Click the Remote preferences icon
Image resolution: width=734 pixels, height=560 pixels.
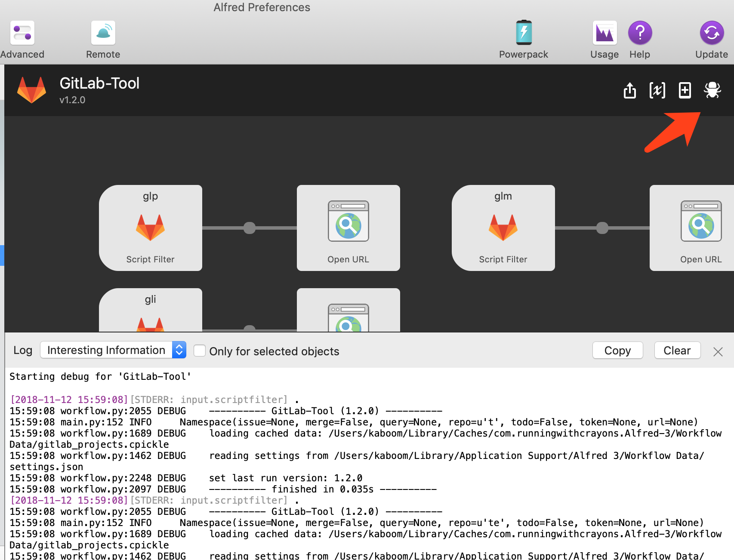pos(103,32)
